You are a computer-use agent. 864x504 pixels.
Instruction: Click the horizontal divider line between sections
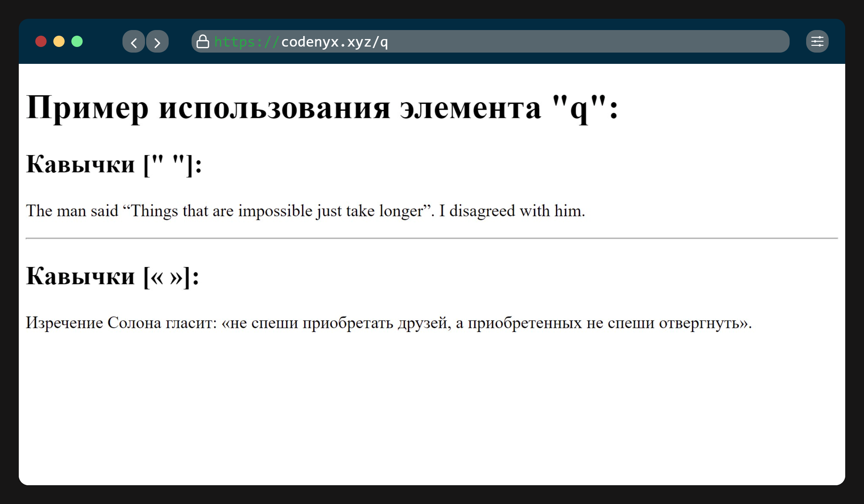pos(432,238)
